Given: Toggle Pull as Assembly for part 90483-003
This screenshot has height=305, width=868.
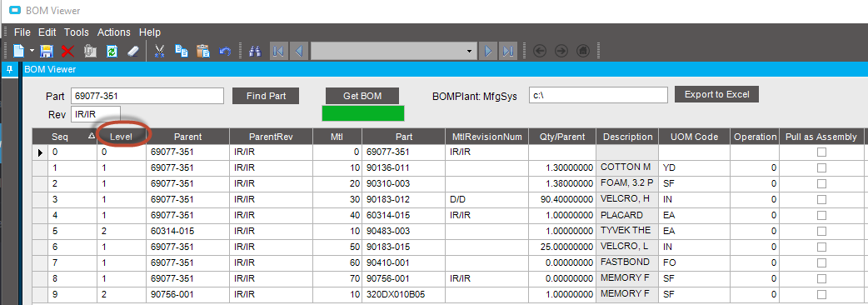Looking at the screenshot, I should click(821, 231).
